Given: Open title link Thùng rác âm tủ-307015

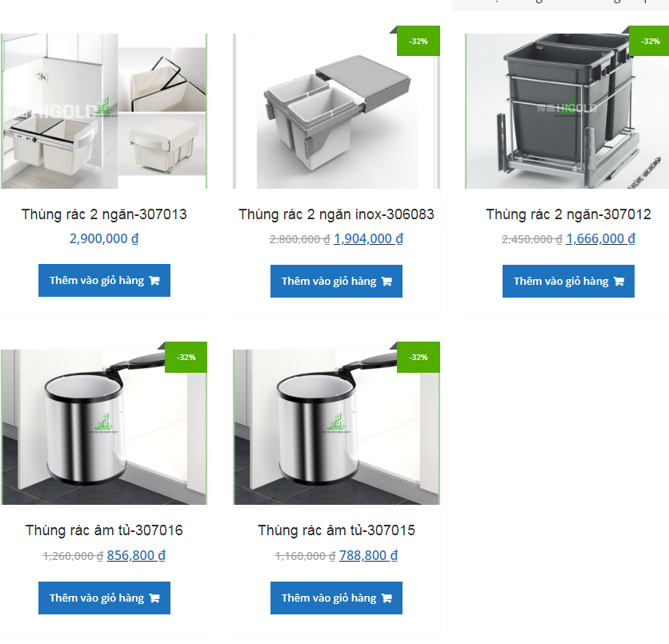Looking at the screenshot, I should click(x=336, y=530).
